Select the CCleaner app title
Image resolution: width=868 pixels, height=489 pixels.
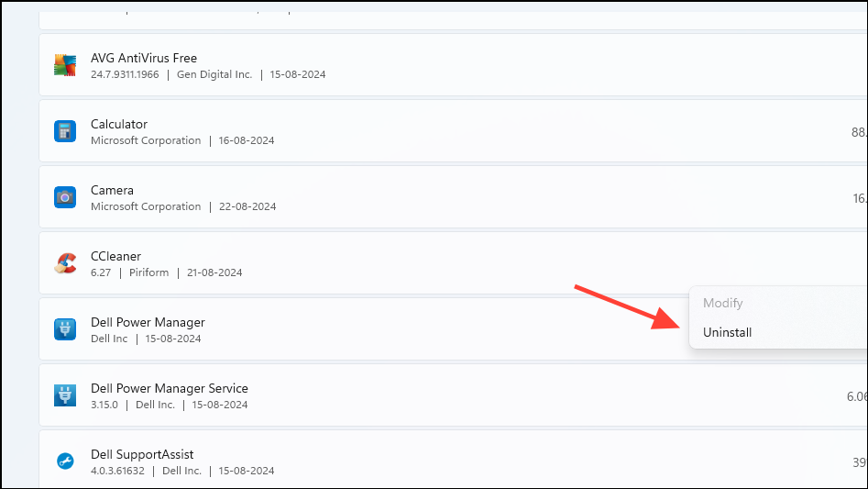point(115,256)
